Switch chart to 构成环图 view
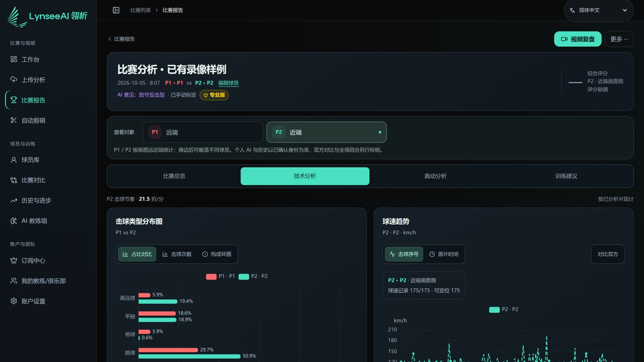This screenshot has height=362, width=644. [x=217, y=254]
